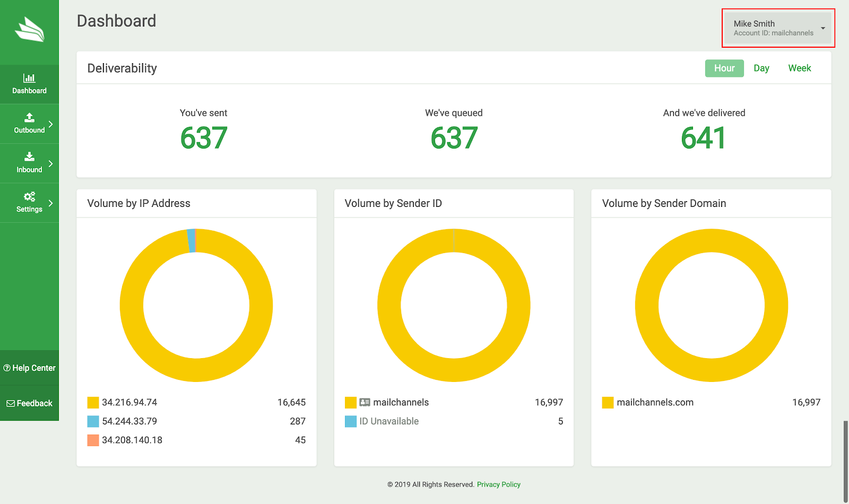Click the 16,645 volume value

[x=291, y=402]
